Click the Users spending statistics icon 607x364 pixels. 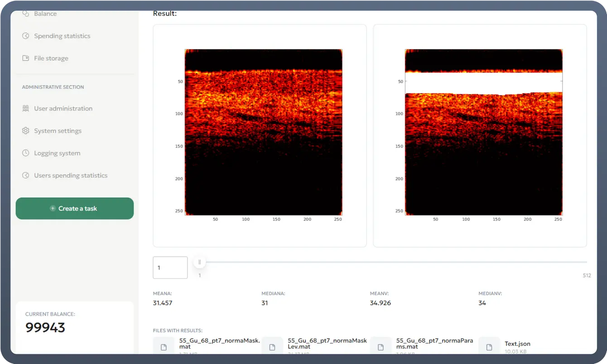tap(26, 176)
